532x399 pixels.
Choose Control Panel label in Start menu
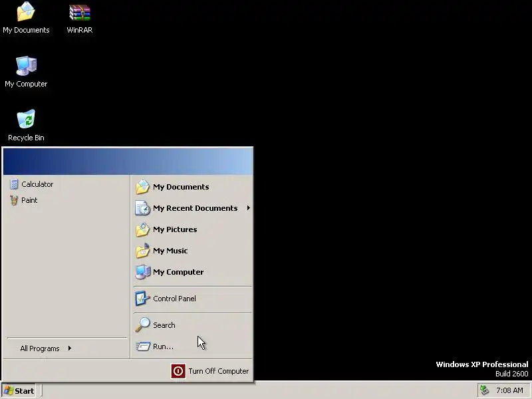point(174,299)
